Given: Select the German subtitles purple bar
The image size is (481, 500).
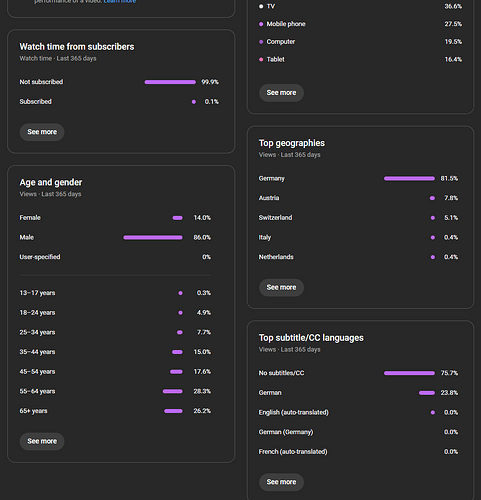Looking at the screenshot, I should tap(427, 393).
